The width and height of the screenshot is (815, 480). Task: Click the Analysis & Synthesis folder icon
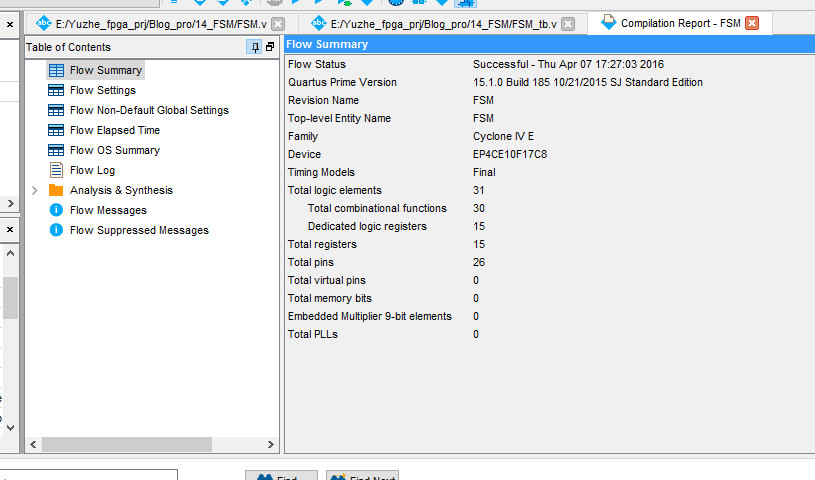pos(56,190)
